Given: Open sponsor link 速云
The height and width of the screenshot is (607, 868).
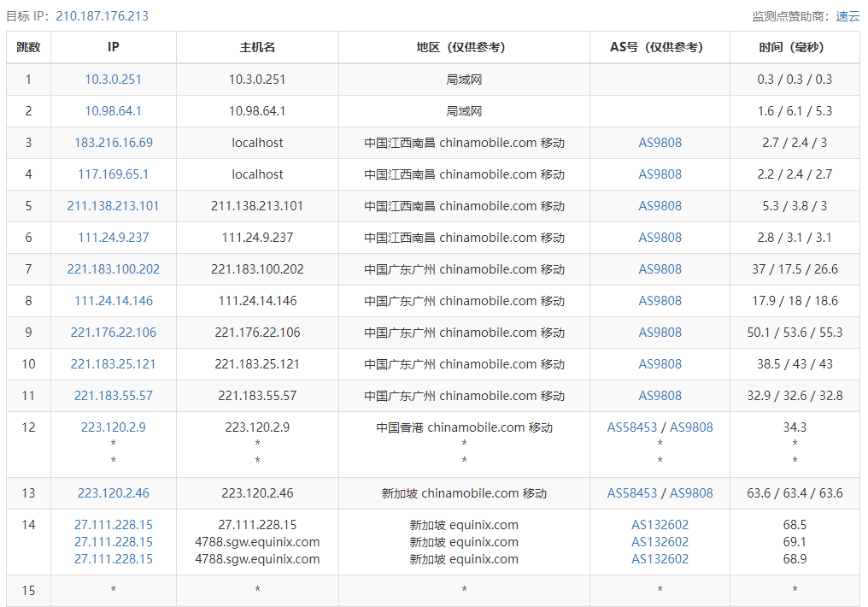Looking at the screenshot, I should (847, 16).
